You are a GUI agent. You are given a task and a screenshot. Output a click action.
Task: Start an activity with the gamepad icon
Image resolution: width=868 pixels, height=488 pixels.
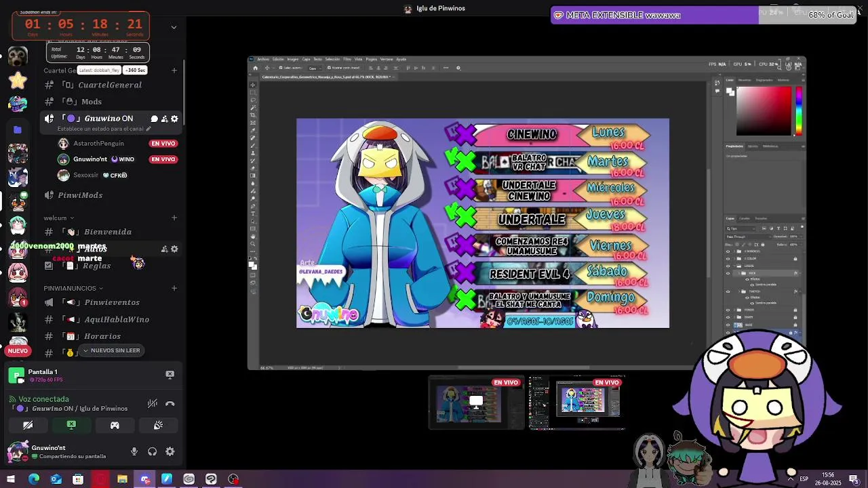pyautogui.click(x=115, y=425)
